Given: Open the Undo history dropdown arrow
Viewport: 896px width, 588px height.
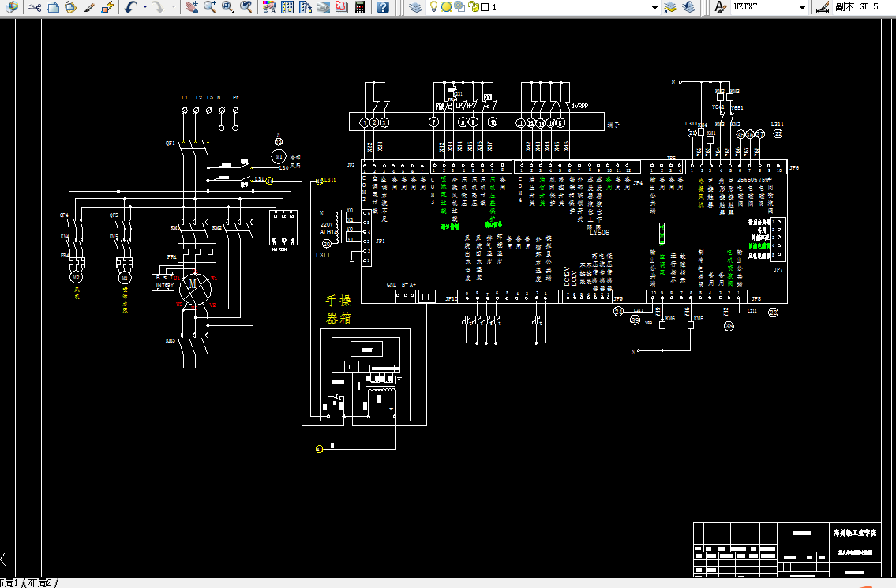Looking at the screenshot, I should [x=144, y=7].
